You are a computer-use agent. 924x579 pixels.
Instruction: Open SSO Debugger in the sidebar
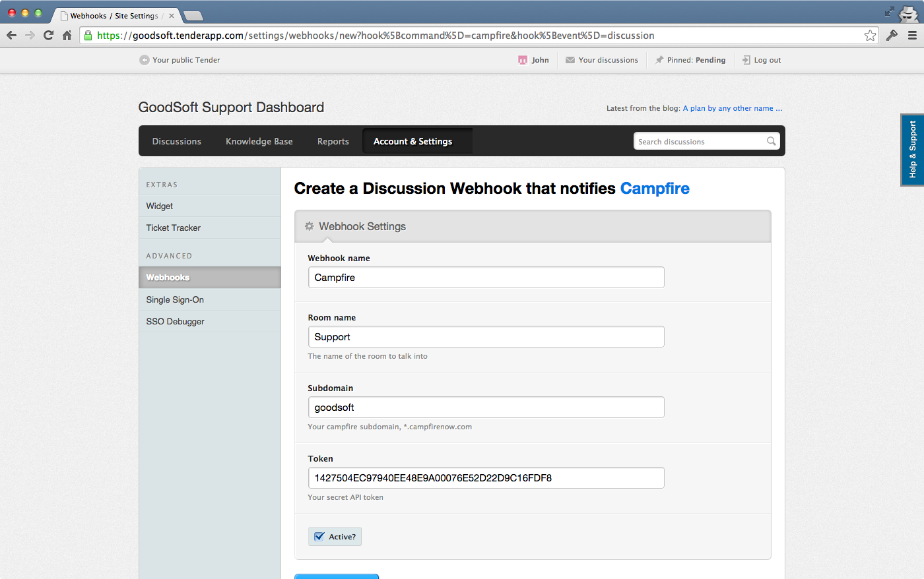pos(210,321)
